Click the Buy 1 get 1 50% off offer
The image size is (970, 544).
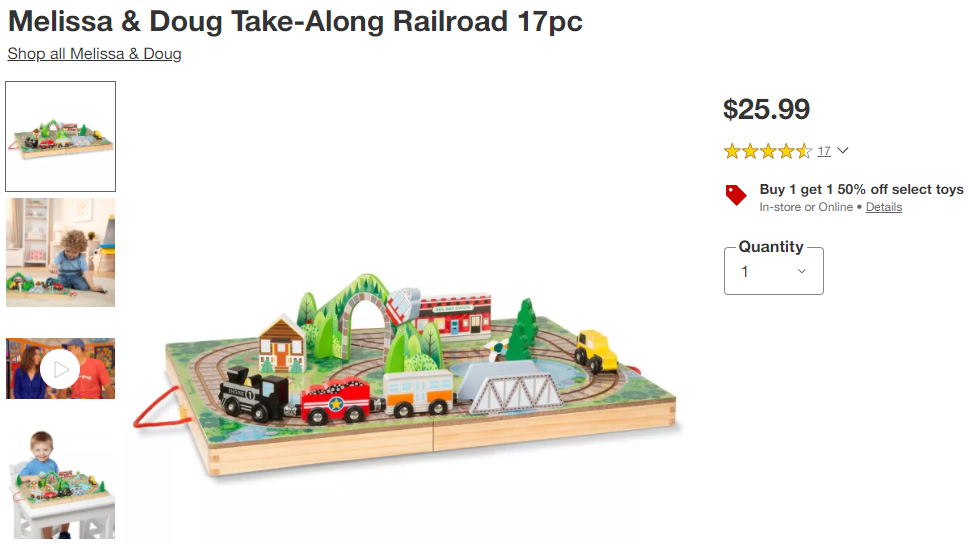click(x=861, y=189)
